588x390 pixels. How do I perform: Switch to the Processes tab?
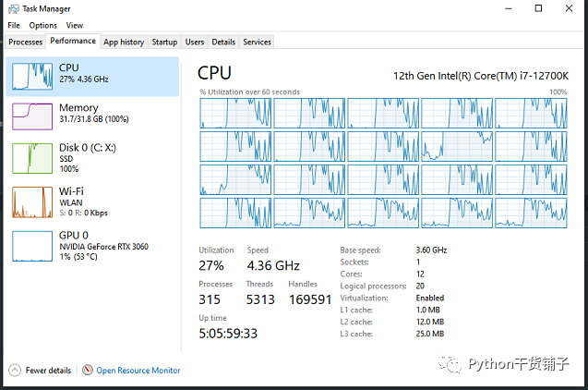pyautogui.click(x=26, y=42)
